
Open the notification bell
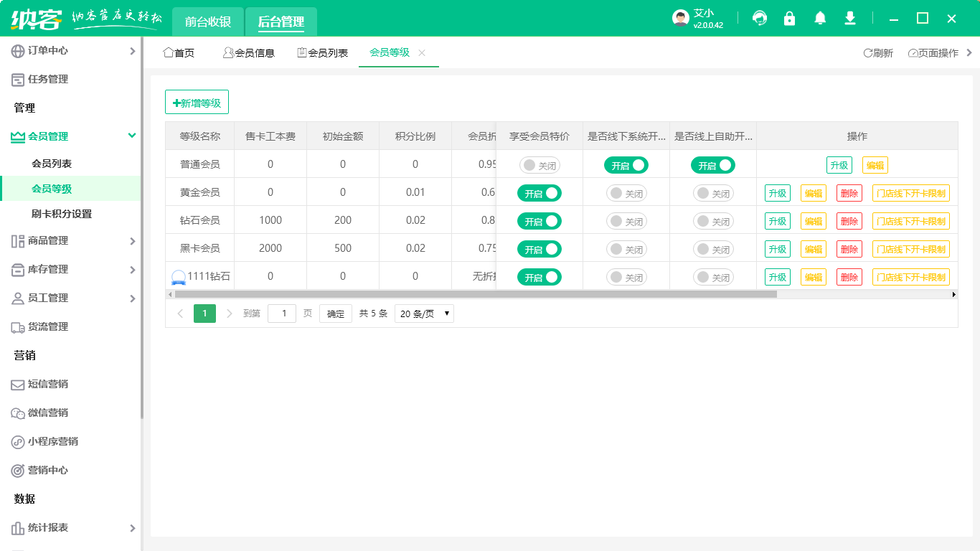point(820,19)
